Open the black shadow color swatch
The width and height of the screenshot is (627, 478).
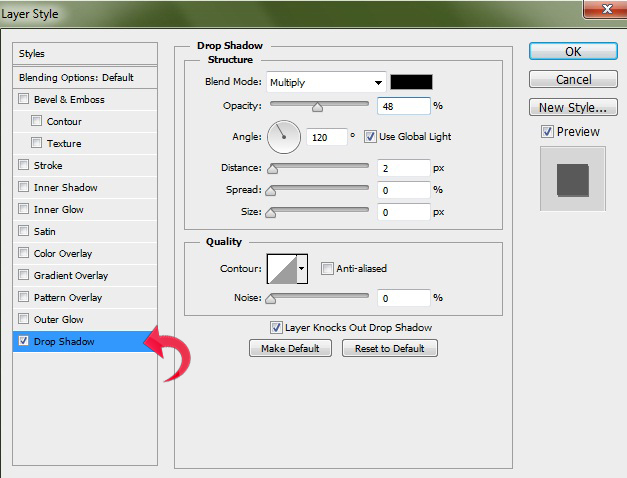click(x=410, y=82)
